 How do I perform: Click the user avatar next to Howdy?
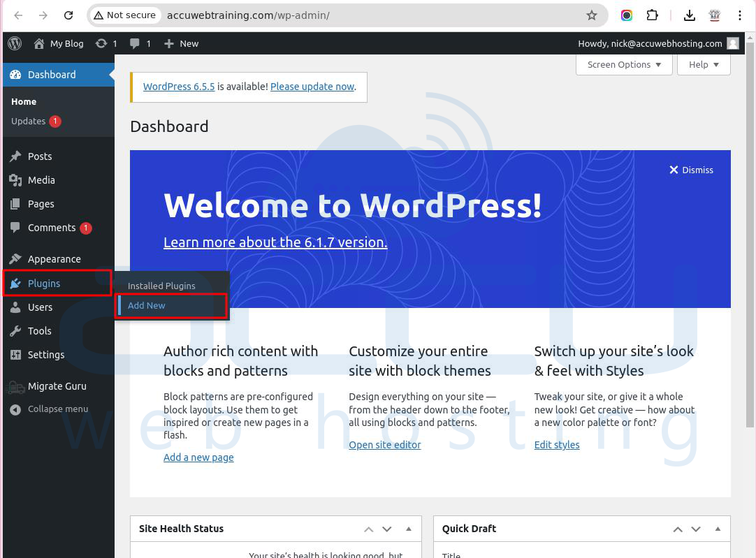pos(733,43)
